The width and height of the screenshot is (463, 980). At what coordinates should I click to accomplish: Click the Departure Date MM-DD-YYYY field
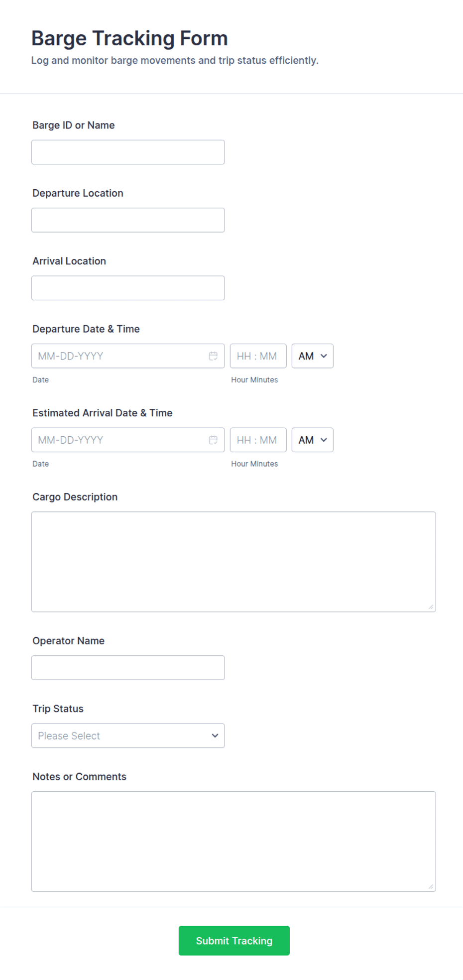click(x=119, y=356)
